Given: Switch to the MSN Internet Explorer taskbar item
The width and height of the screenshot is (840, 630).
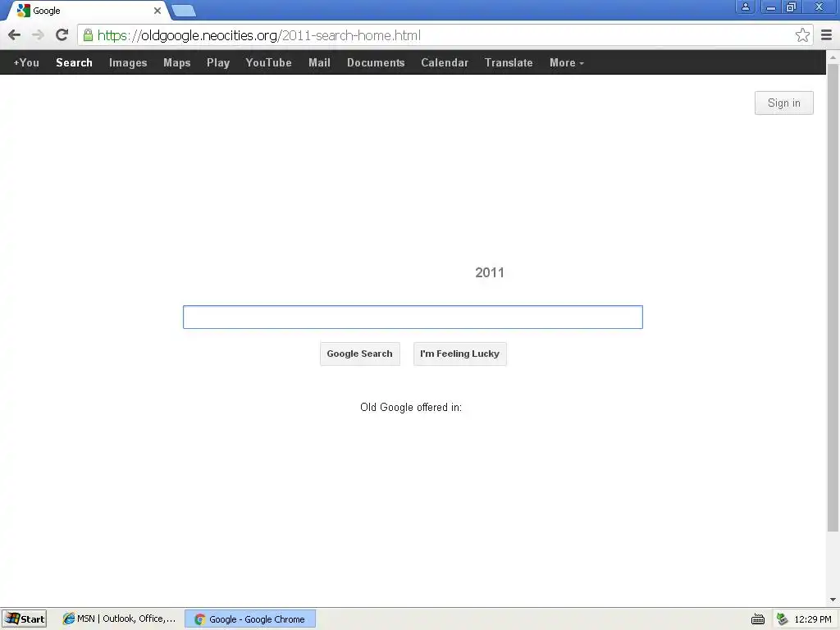Looking at the screenshot, I should click(119, 619).
